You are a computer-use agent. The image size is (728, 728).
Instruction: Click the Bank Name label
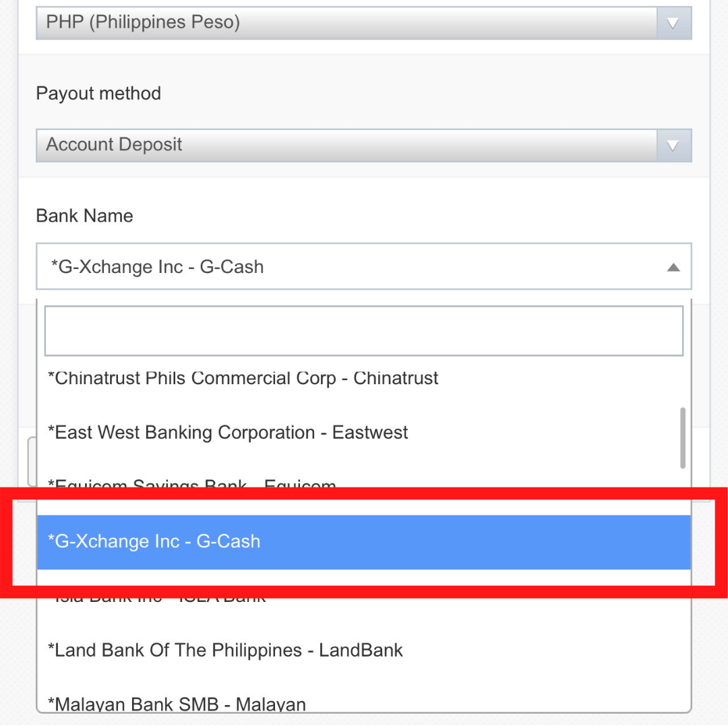[x=84, y=216]
